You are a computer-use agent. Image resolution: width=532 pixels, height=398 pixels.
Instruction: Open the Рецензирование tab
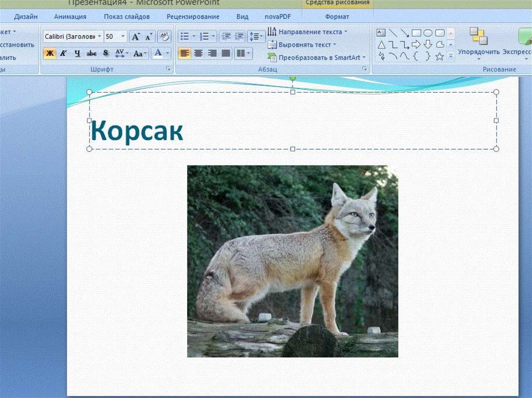click(x=193, y=17)
